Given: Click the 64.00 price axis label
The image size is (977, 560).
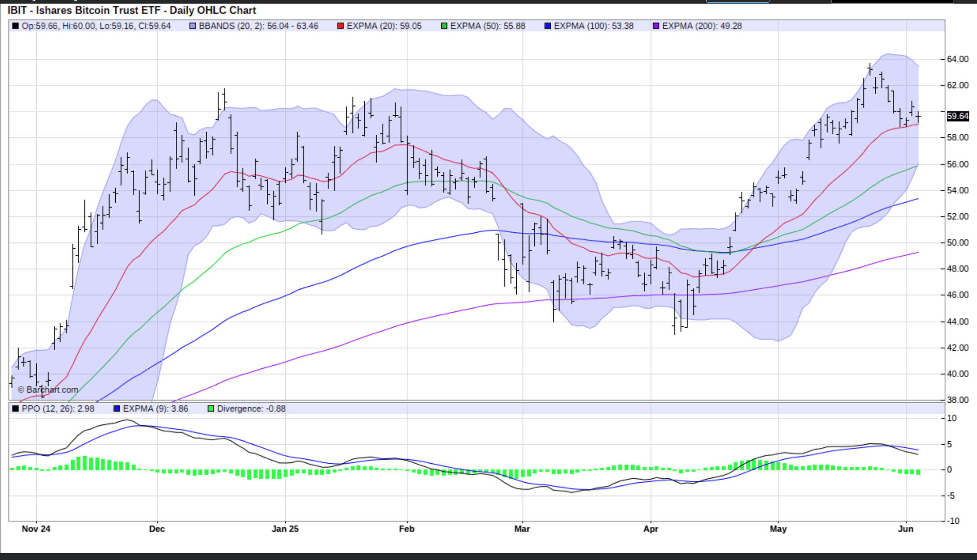Looking at the screenshot, I should point(958,59).
